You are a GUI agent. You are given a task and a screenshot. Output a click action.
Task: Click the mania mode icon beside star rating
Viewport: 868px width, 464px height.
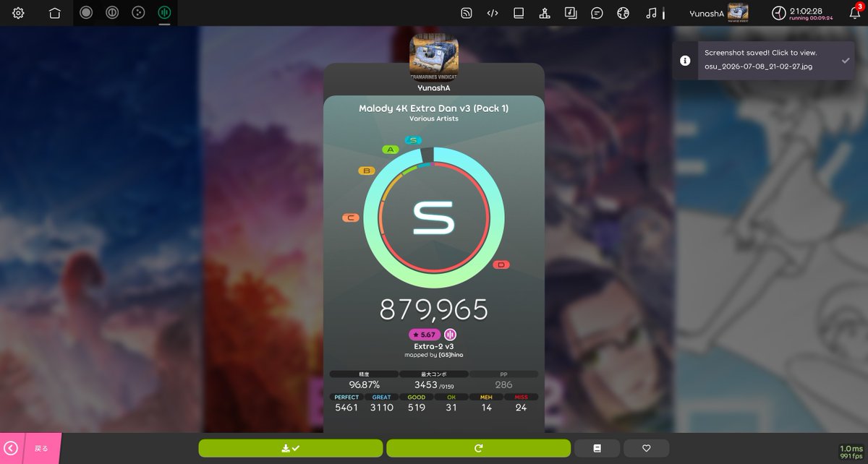[x=450, y=335]
